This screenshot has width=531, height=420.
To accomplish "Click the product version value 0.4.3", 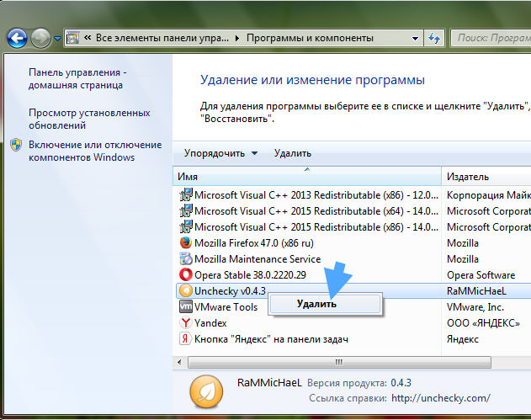I will click(x=401, y=383).
